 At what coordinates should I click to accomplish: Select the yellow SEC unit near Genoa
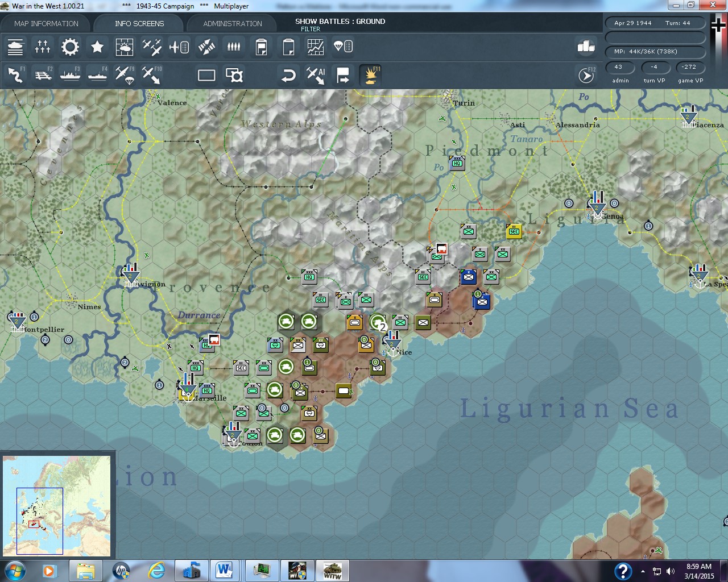514,231
